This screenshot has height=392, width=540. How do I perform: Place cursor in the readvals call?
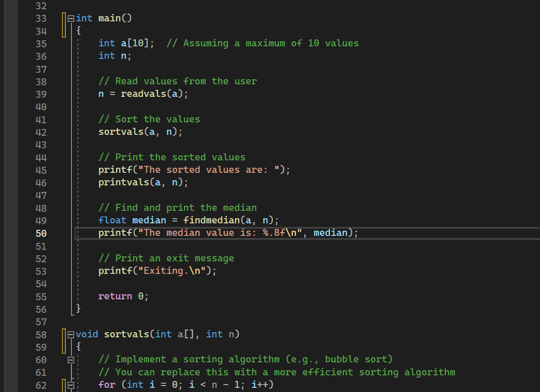tap(144, 94)
